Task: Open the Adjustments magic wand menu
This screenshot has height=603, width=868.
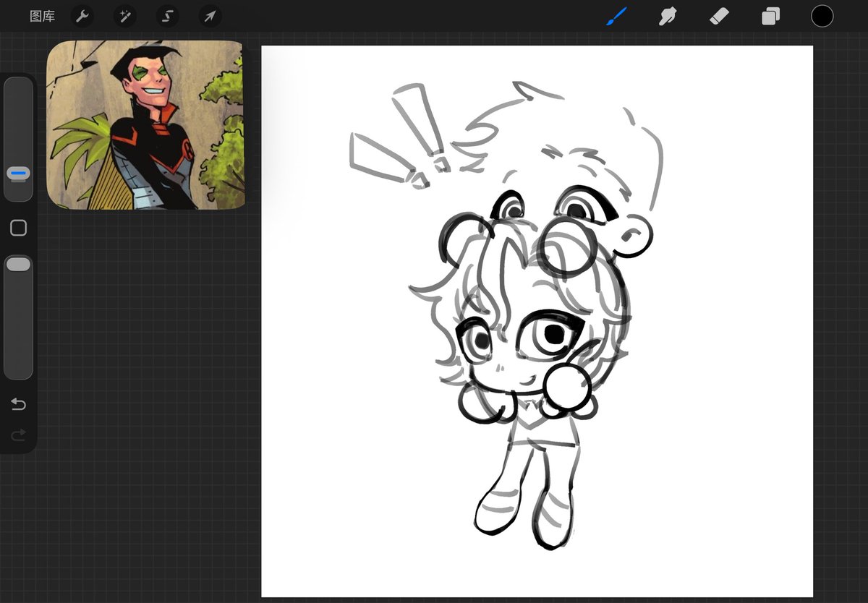Action: click(125, 16)
